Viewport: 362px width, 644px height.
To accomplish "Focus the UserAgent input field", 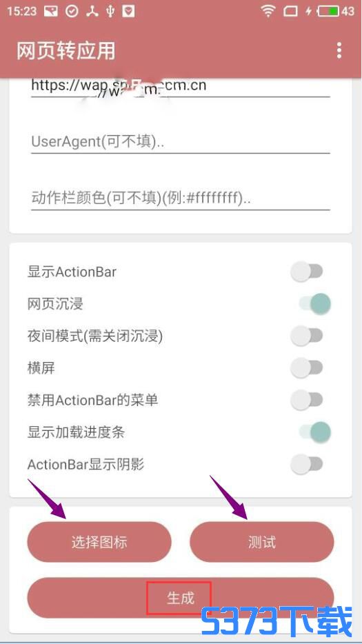I will (181, 142).
